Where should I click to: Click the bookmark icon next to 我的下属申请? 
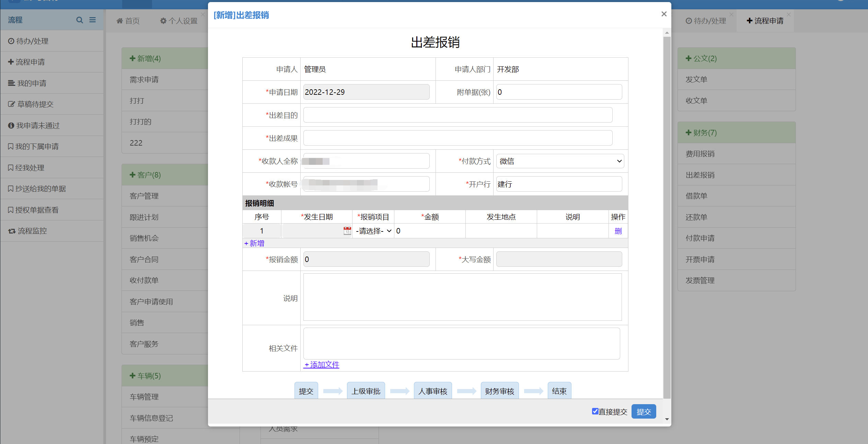click(11, 147)
